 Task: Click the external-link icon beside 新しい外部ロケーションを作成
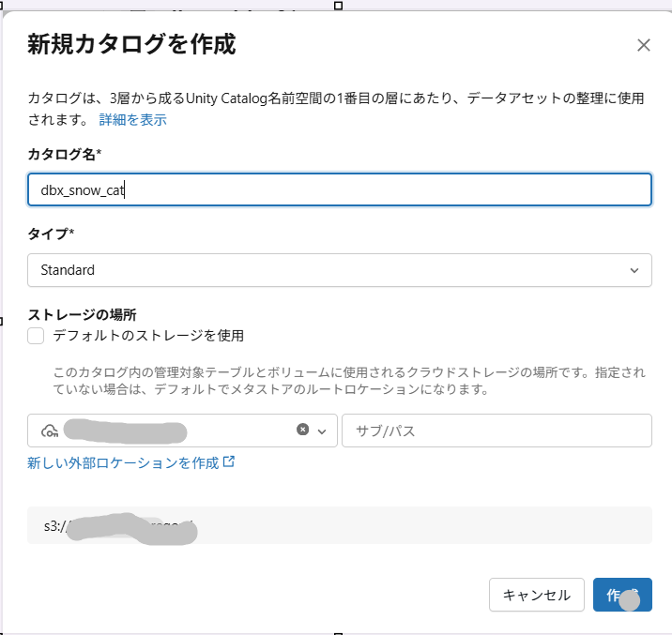(229, 461)
